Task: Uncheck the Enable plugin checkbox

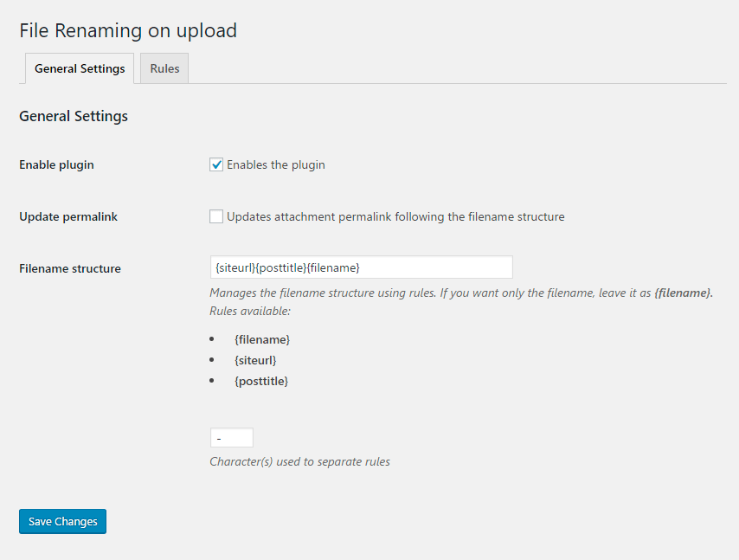Action: click(216, 164)
